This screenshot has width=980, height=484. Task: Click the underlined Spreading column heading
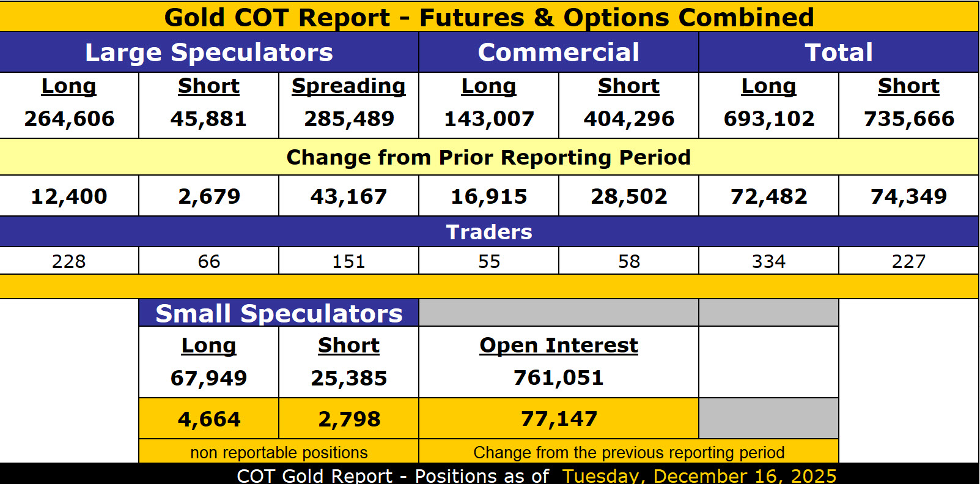(x=348, y=86)
